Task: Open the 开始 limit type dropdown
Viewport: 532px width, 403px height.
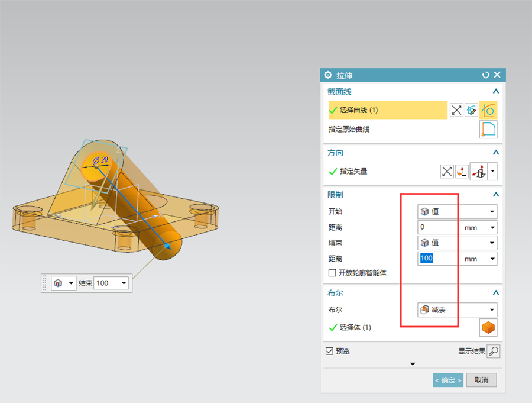Action: coord(457,212)
